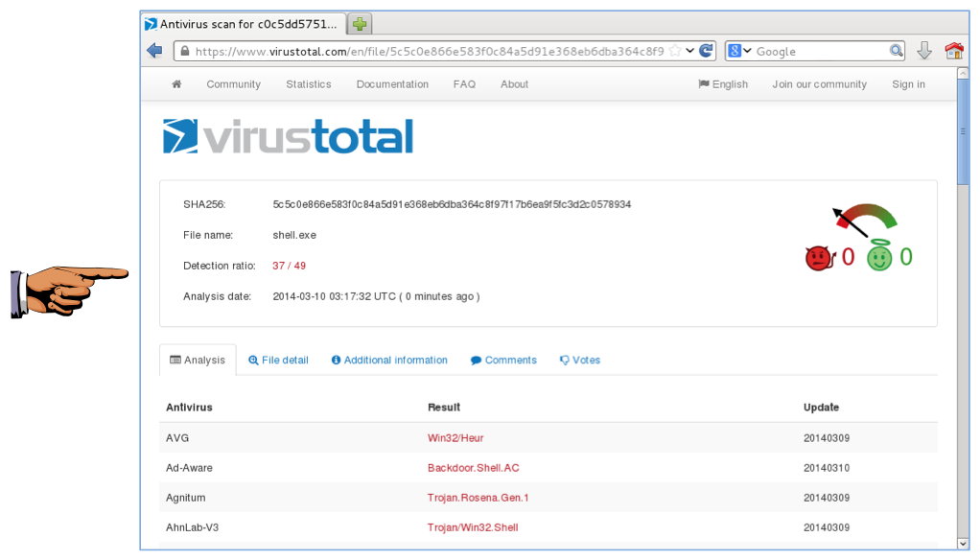Click the virustotal logo
The width and height of the screenshot is (980, 560).
point(288,136)
